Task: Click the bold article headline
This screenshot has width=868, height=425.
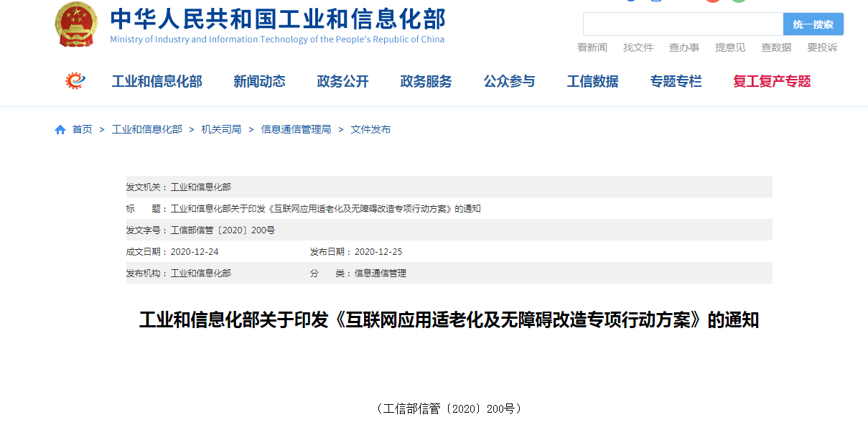Action: pos(449,320)
